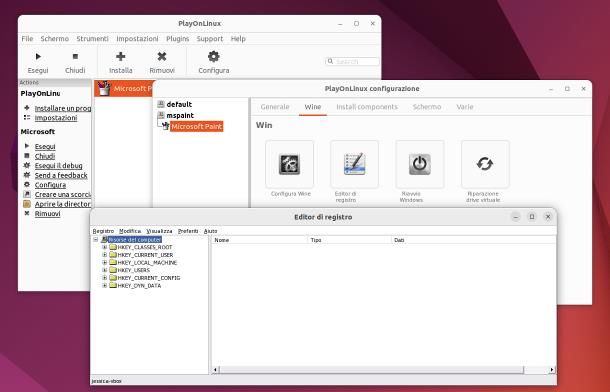610x392 pixels.
Task: Click the Installa plus icon in toolbar
Action: 121,57
